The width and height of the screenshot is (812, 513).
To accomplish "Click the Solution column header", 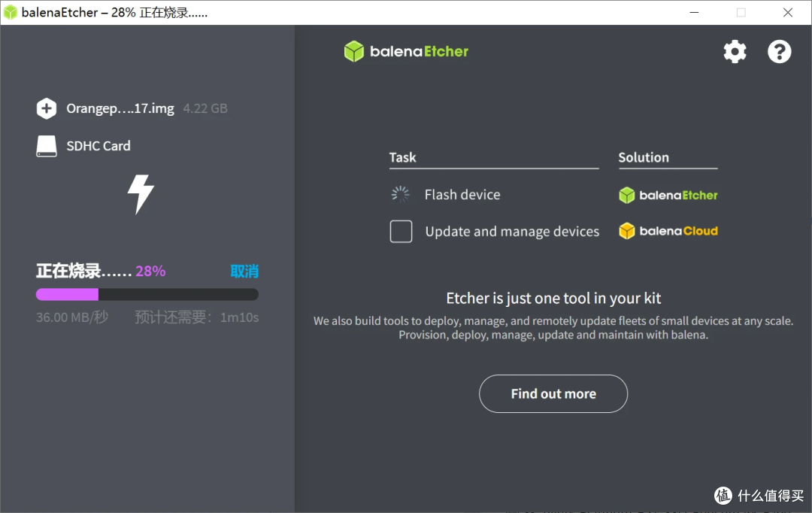I will (x=644, y=157).
